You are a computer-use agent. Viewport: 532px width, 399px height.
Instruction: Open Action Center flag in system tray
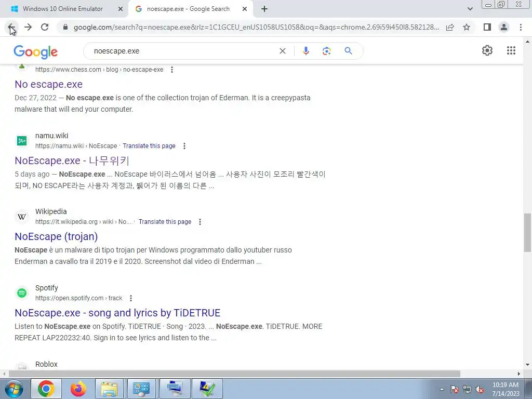point(455,390)
